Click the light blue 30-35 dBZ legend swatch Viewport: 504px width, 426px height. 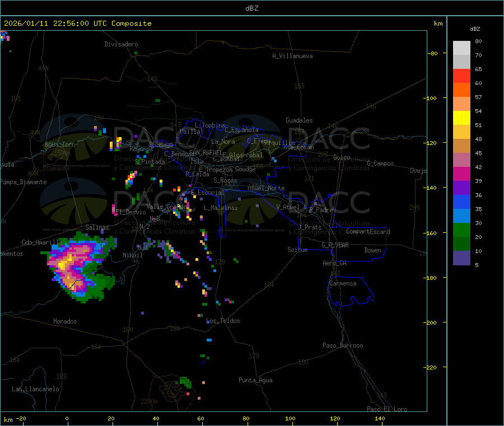pyautogui.click(x=461, y=216)
